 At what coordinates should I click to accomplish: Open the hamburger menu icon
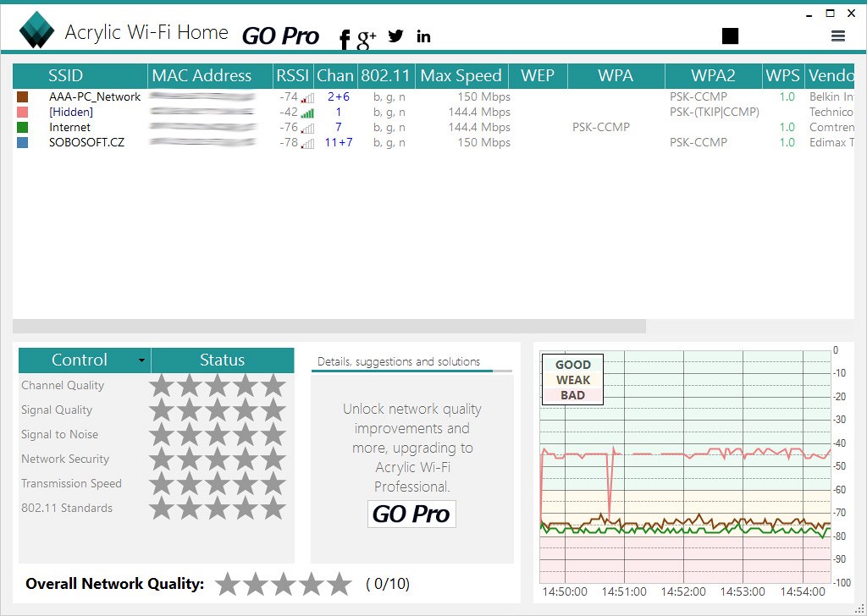tap(838, 36)
